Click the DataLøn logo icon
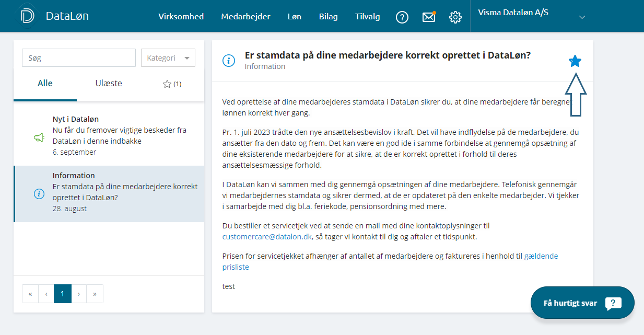 point(28,16)
